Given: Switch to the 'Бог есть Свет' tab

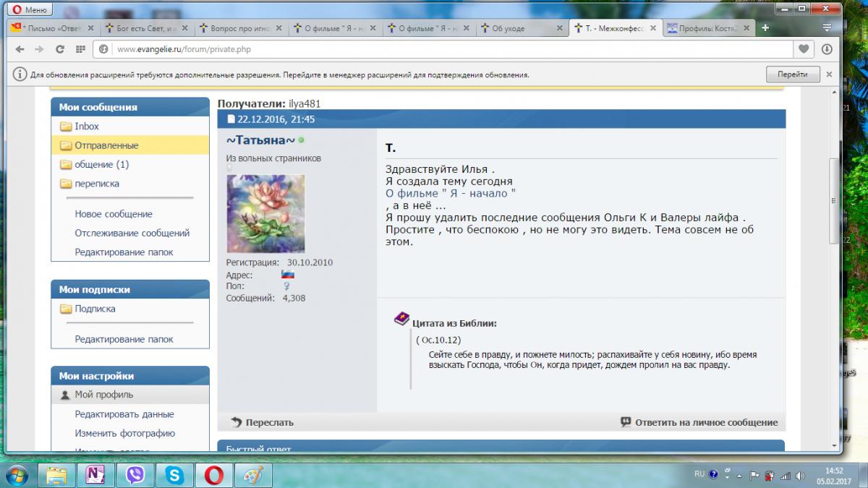Looking at the screenshot, I should pos(141,28).
